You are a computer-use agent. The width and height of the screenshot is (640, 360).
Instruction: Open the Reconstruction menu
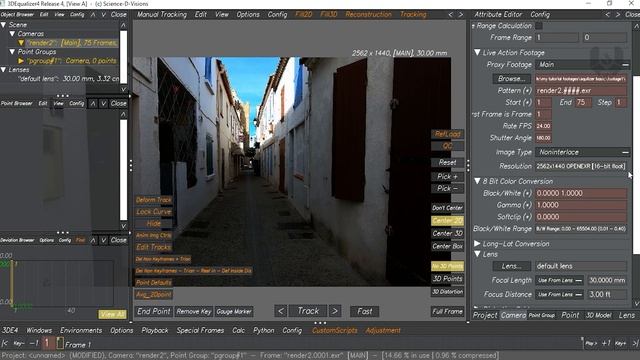point(368,14)
